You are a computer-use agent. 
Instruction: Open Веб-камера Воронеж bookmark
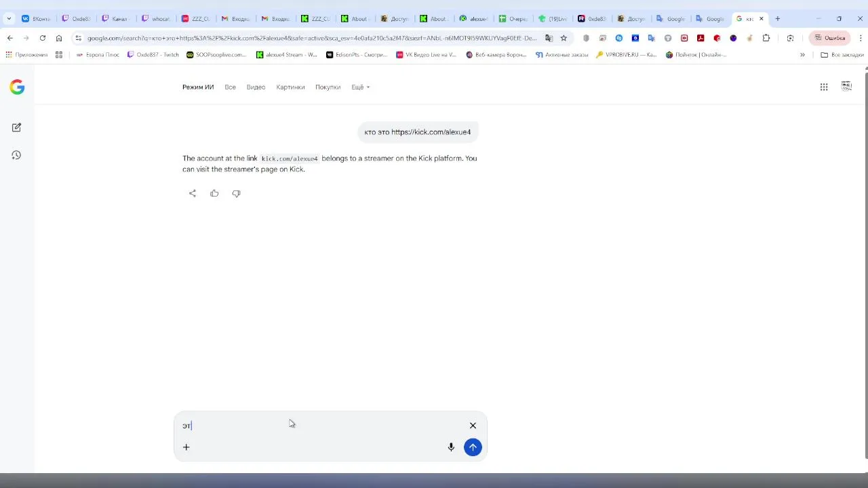coord(496,55)
